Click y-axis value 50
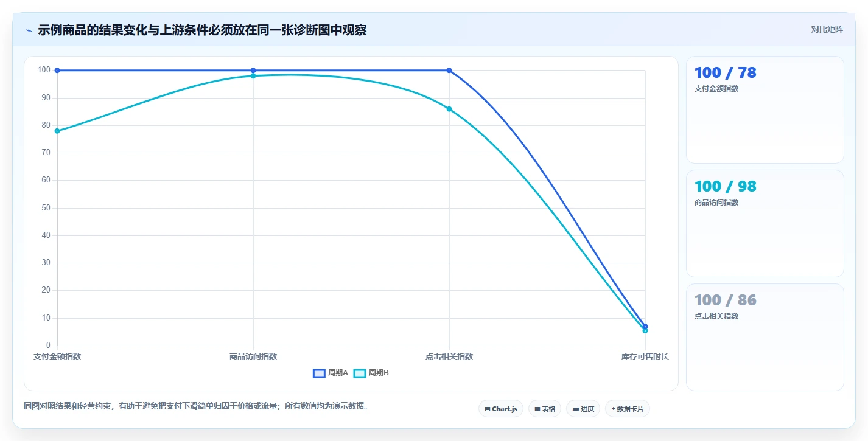 click(x=46, y=208)
